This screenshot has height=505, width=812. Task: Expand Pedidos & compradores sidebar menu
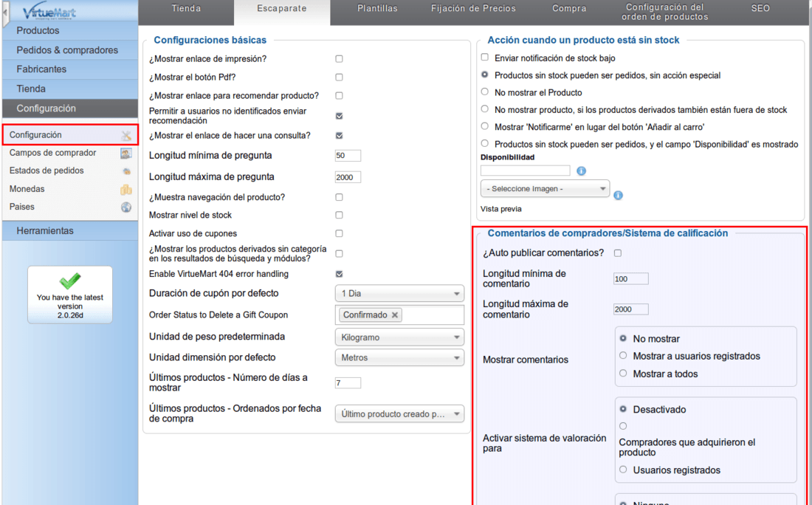coord(70,50)
